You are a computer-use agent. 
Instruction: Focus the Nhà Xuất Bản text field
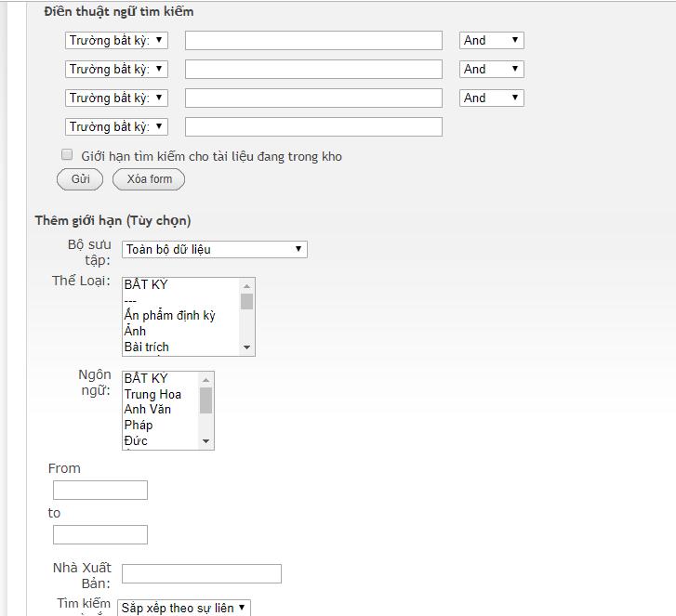(201, 574)
